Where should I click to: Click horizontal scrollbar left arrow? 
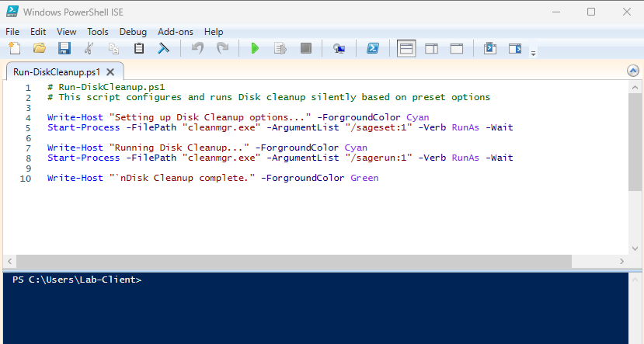[9, 261]
